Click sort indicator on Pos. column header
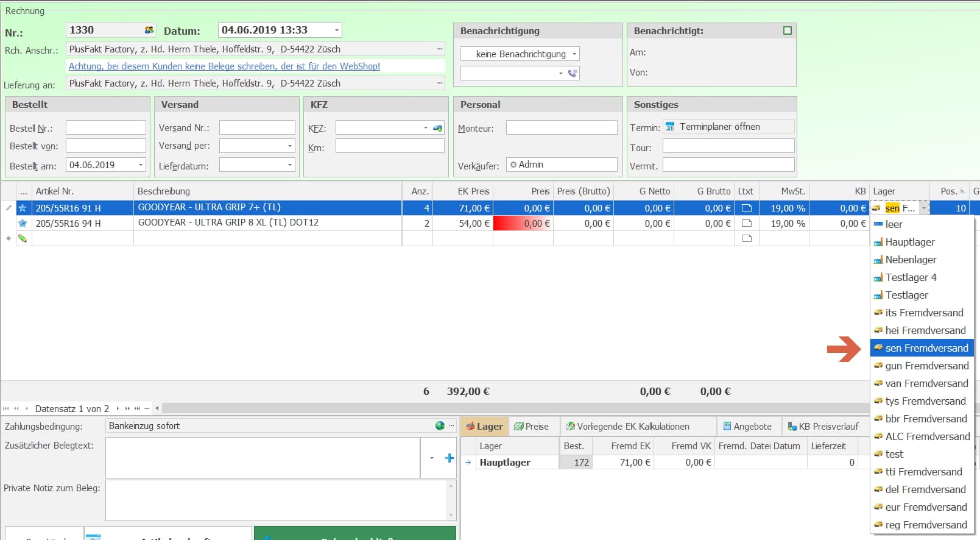This screenshot has height=540, width=980. [963, 191]
